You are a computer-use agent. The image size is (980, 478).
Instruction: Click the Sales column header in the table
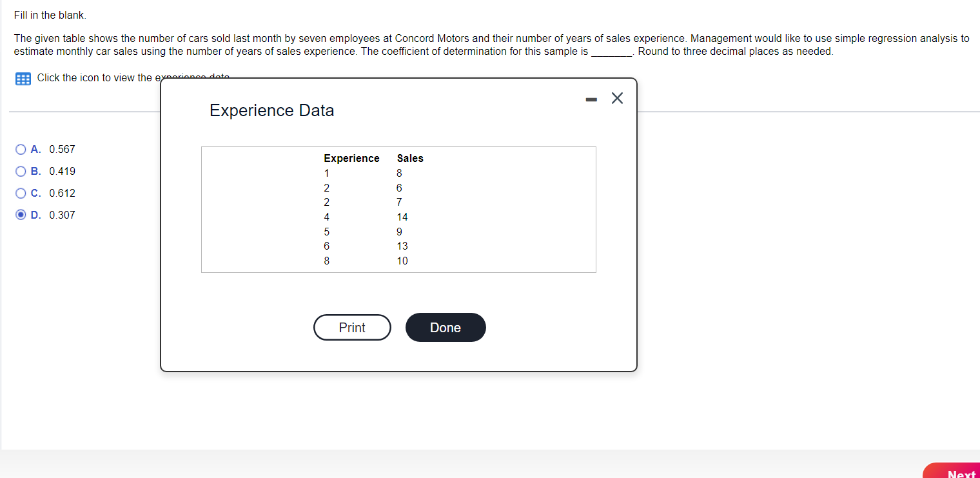coord(410,158)
